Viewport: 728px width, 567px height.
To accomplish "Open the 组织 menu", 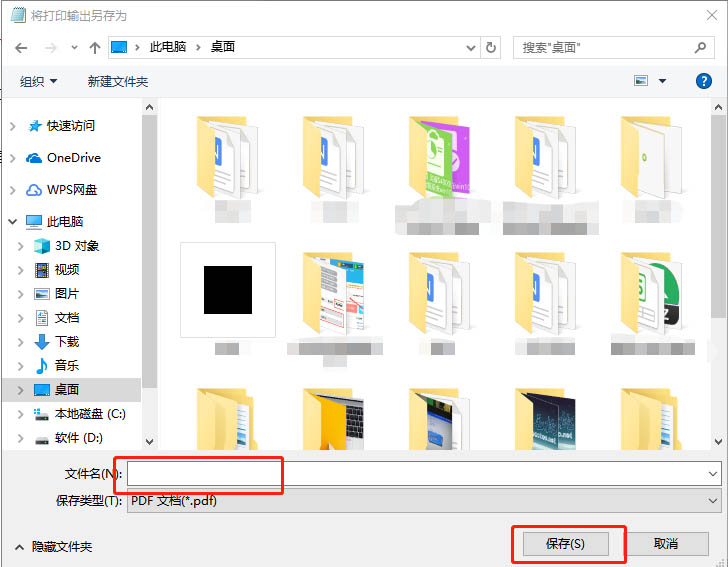I will pos(39,81).
